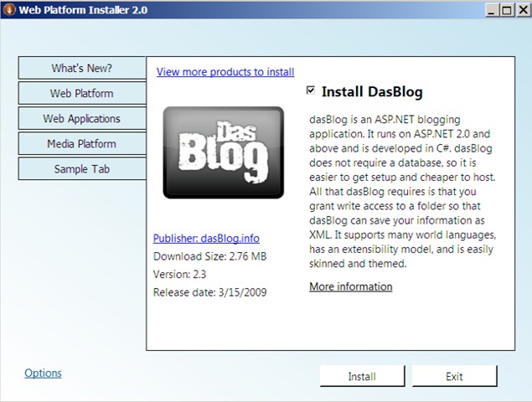The width and height of the screenshot is (532, 402).
Task: Click View more products to install link
Action: pyautogui.click(x=225, y=72)
